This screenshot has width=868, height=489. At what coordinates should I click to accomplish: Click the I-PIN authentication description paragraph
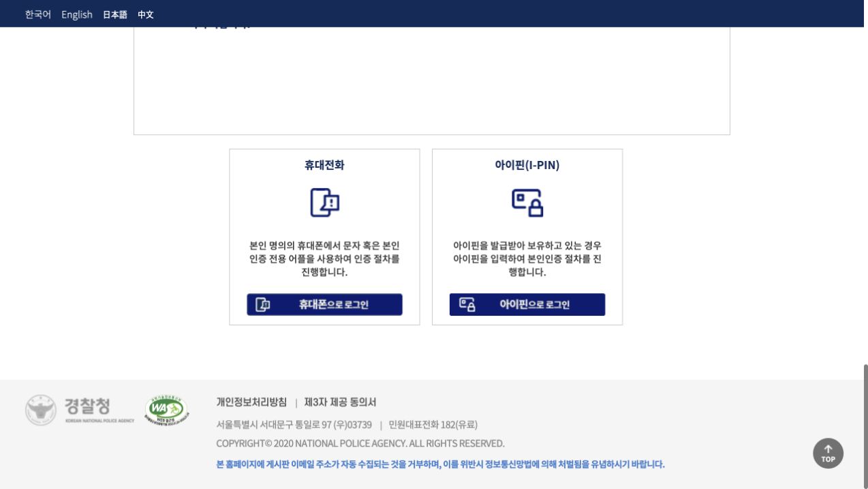coord(527,259)
